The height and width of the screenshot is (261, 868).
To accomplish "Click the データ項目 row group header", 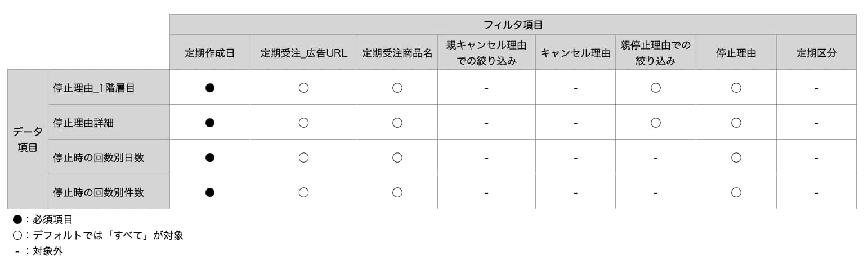I will click(x=28, y=139).
